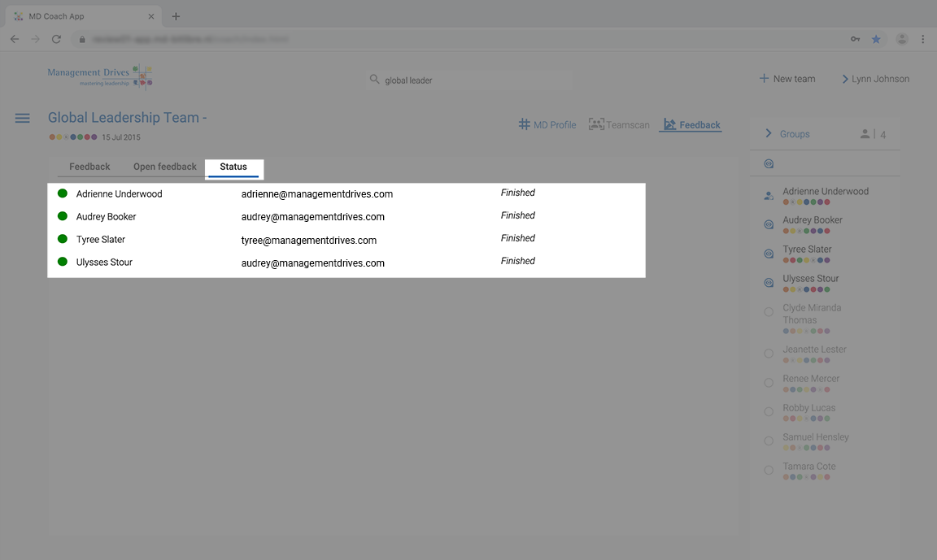The height and width of the screenshot is (560, 937).
Task: Select Jeanette Lester radio circle
Action: point(769,354)
